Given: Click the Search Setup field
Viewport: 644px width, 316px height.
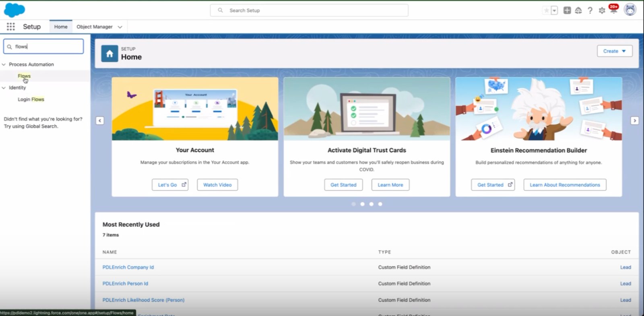Looking at the screenshot, I should click(x=309, y=10).
